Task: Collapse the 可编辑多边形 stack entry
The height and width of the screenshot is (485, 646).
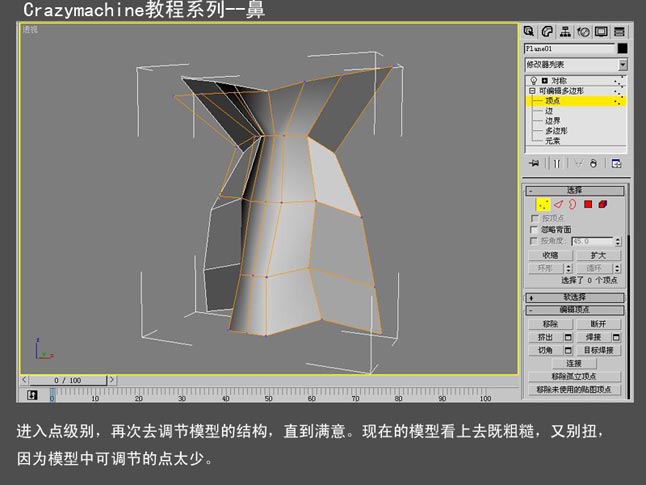Action: (x=532, y=91)
